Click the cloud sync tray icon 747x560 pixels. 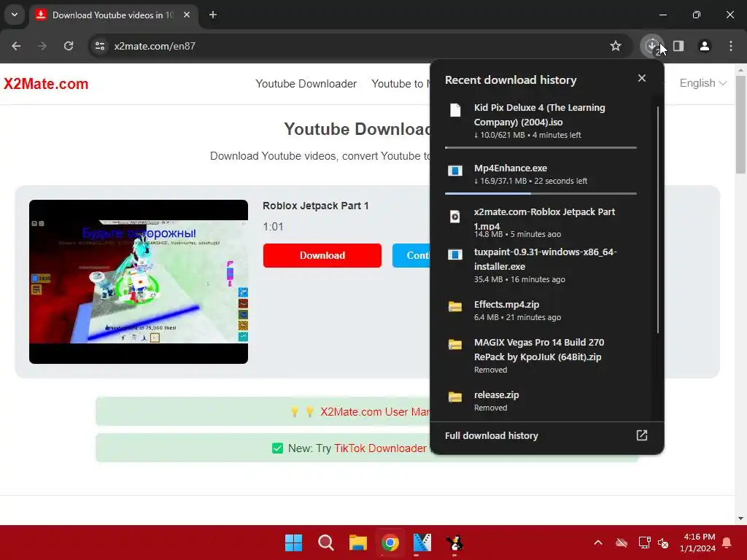(622, 542)
